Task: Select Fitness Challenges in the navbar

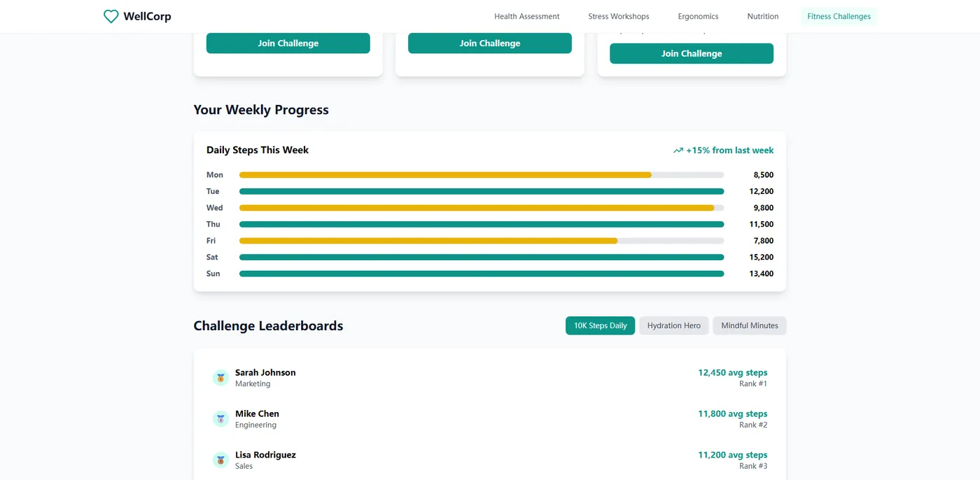Action: 839,16
